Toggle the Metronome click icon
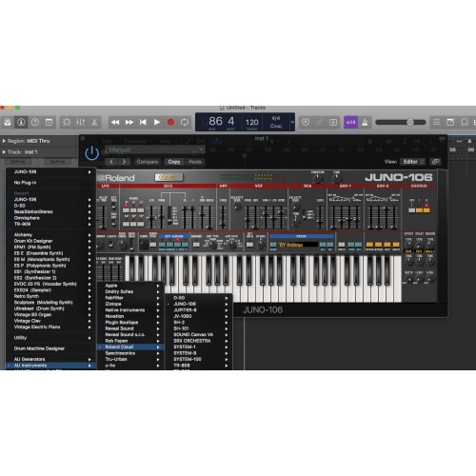476x476 pixels. [x=365, y=122]
